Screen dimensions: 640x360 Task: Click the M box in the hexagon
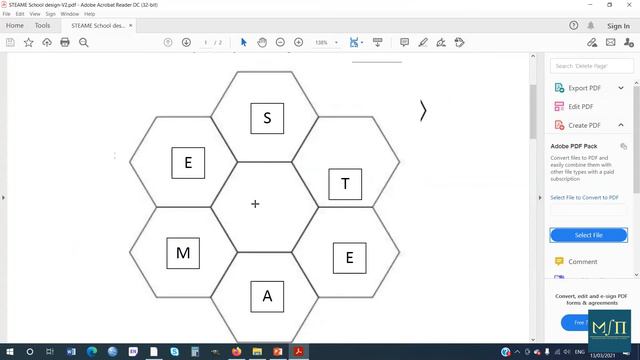coord(183,253)
